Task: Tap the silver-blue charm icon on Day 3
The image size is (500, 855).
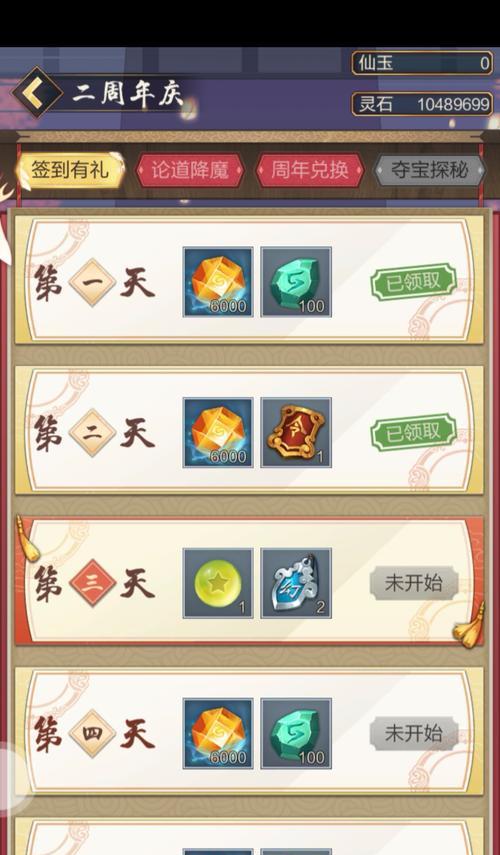Action: (296, 583)
